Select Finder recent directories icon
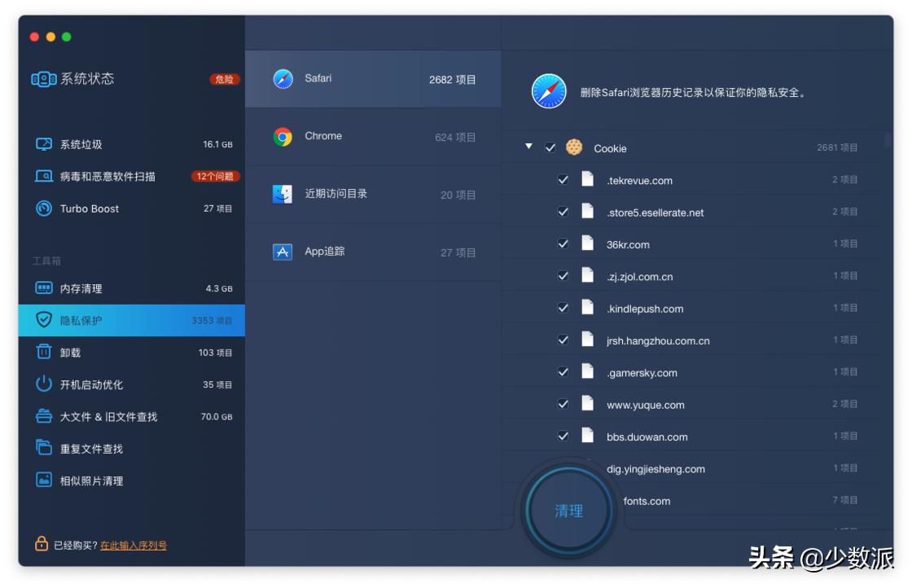 point(283,195)
